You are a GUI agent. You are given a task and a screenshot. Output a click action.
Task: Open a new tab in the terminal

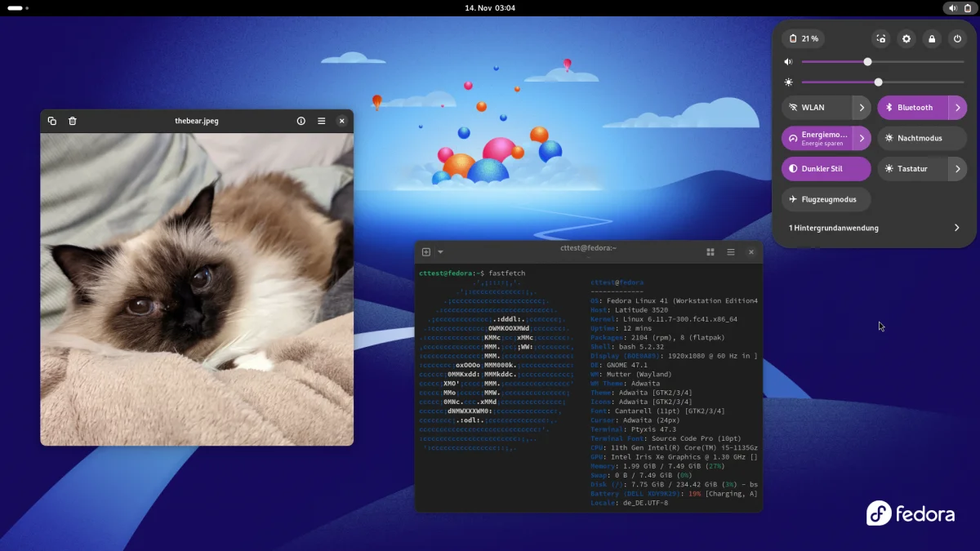click(425, 252)
